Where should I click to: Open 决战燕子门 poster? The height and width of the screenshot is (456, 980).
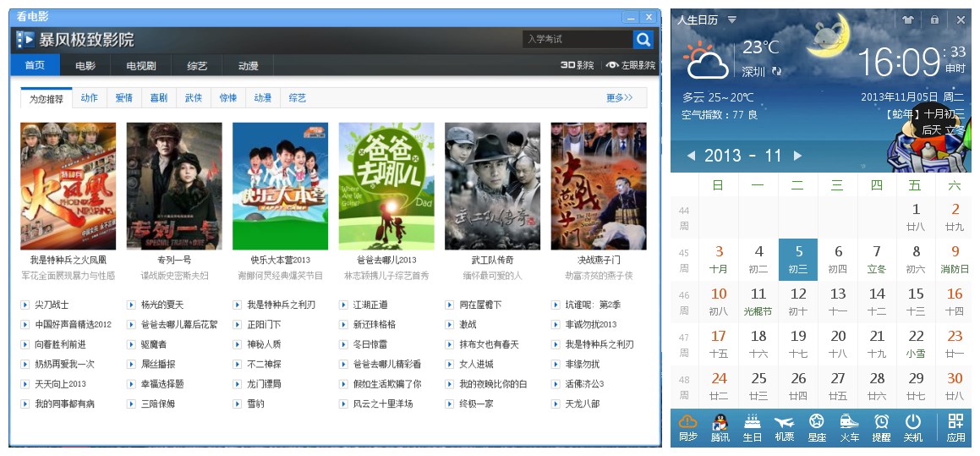point(599,186)
